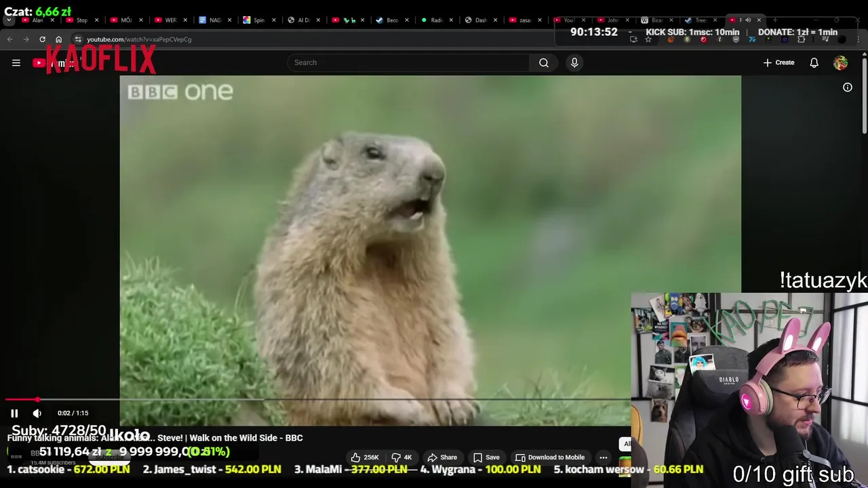
Task: Click into the YouTube Search field
Action: (x=409, y=63)
